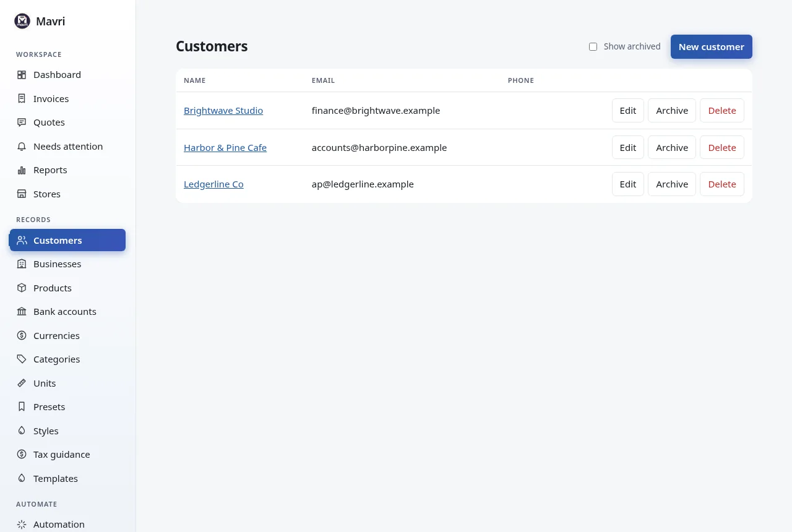Click the Needs attention bell icon

click(22, 146)
